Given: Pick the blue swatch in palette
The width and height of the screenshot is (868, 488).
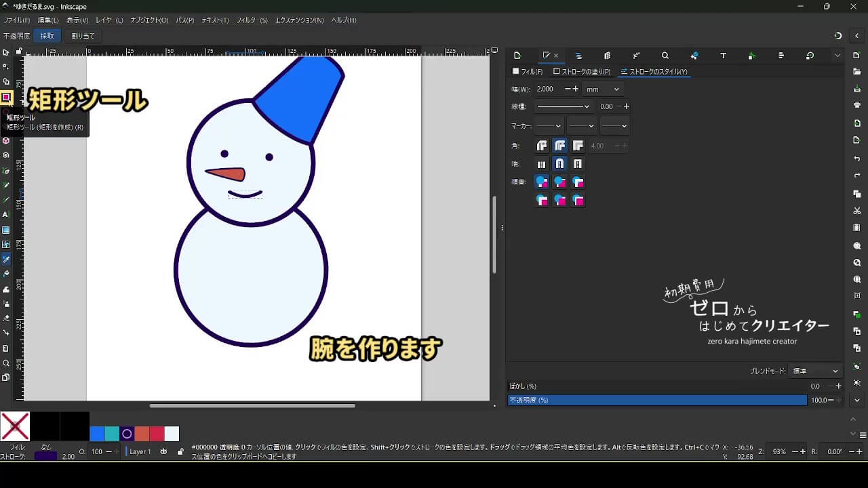Looking at the screenshot, I should click(97, 434).
